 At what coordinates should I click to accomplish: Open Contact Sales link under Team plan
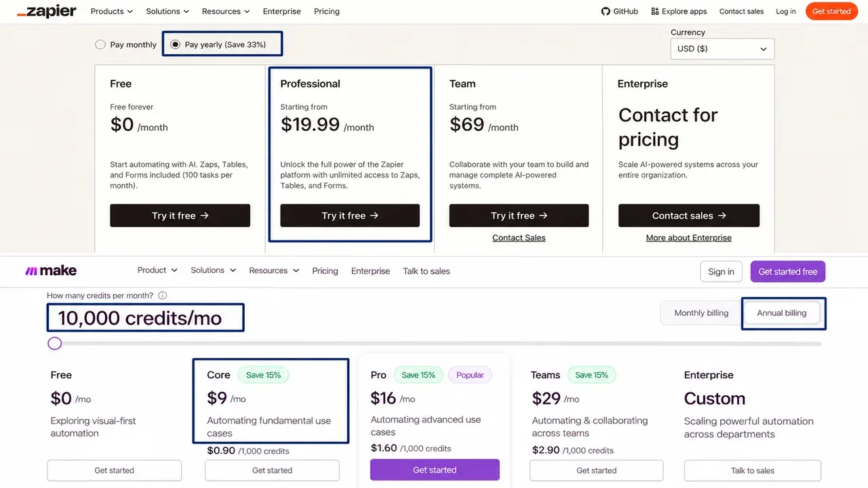pos(519,238)
